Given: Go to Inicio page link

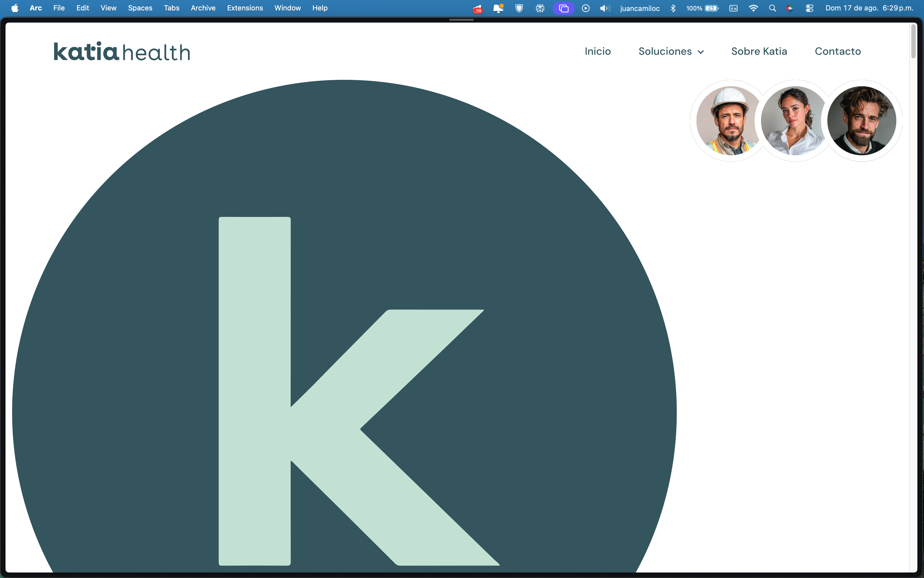Looking at the screenshot, I should 598,51.
